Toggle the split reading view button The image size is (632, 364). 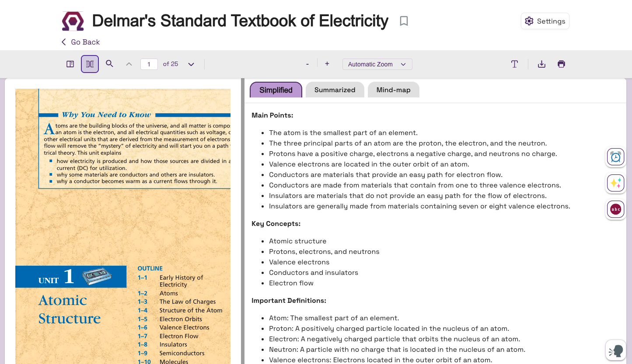pos(90,64)
